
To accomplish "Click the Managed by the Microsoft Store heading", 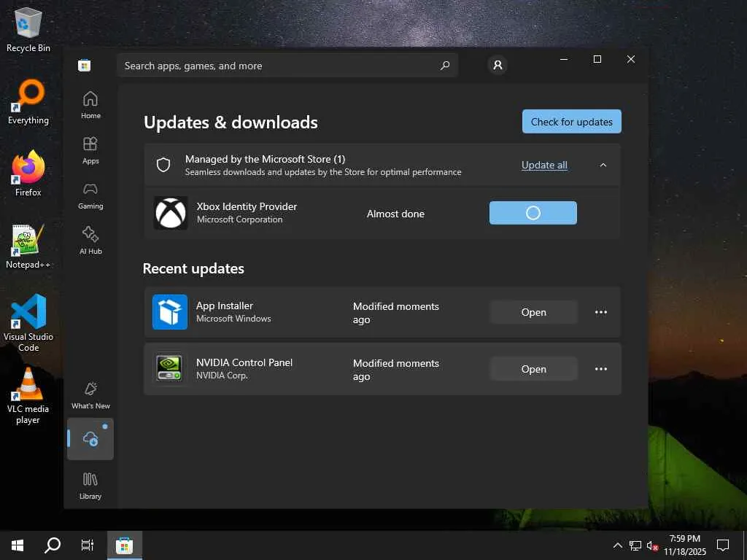I will coord(265,159).
